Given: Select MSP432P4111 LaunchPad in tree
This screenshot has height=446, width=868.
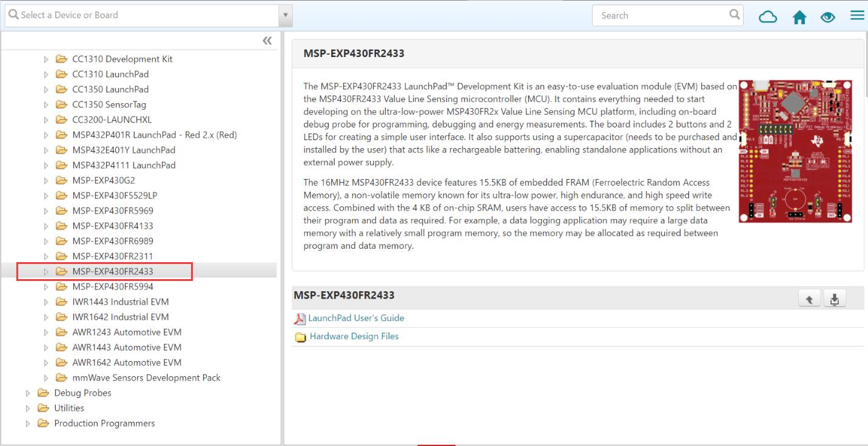Looking at the screenshot, I should click(x=124, y=165).
